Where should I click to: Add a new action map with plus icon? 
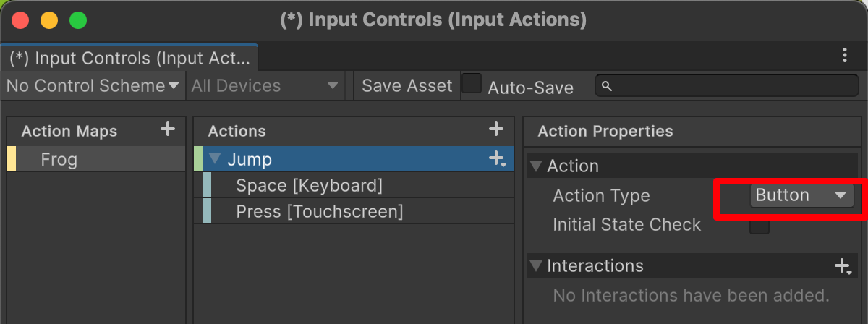(x=168, y=129)
